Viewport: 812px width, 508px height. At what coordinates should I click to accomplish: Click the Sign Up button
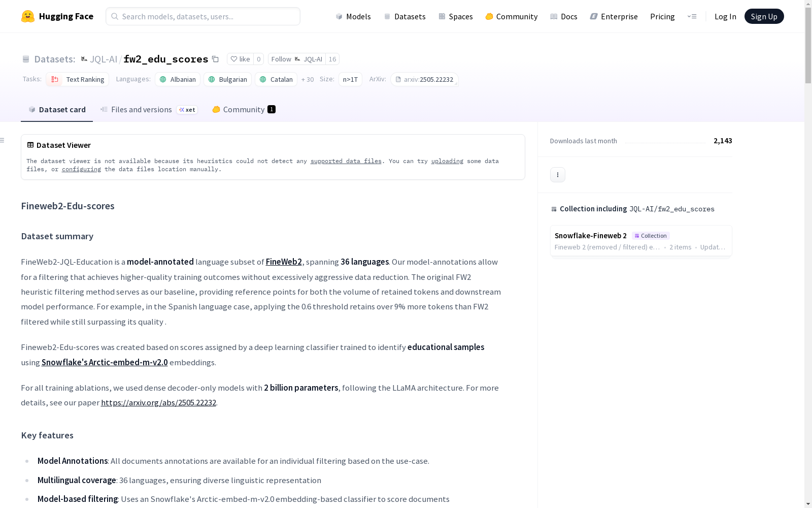764,16
